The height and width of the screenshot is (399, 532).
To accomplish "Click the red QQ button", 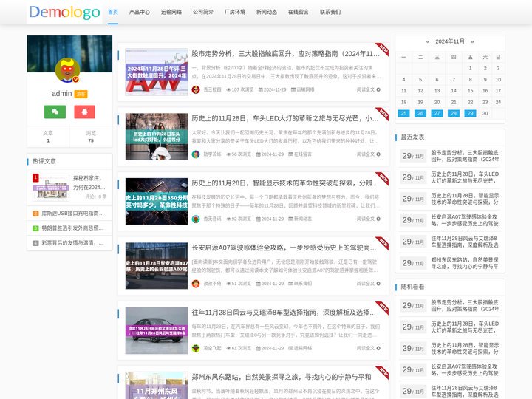I will tap(84, 112).
